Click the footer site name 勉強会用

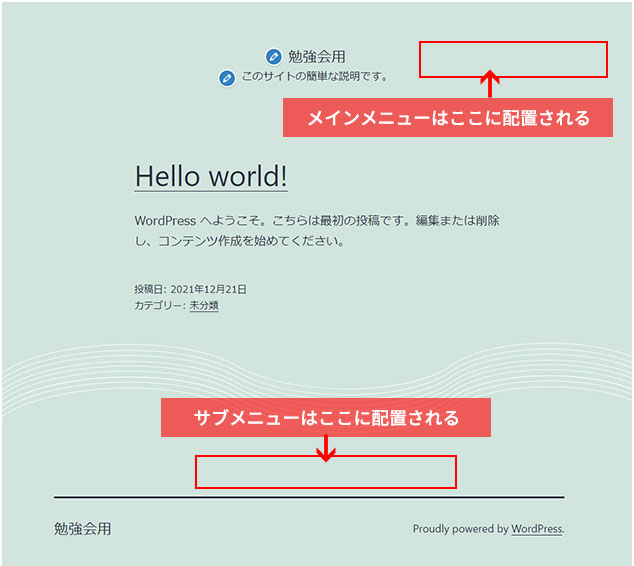click(82, 529)
